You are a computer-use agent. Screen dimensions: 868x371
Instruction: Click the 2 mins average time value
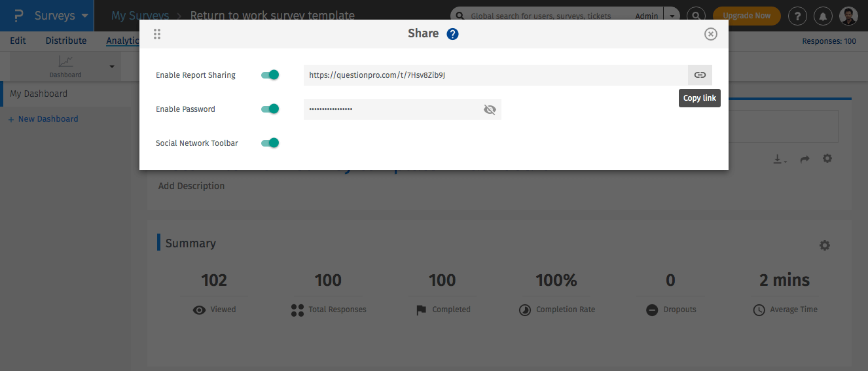[x=784, y=281]
